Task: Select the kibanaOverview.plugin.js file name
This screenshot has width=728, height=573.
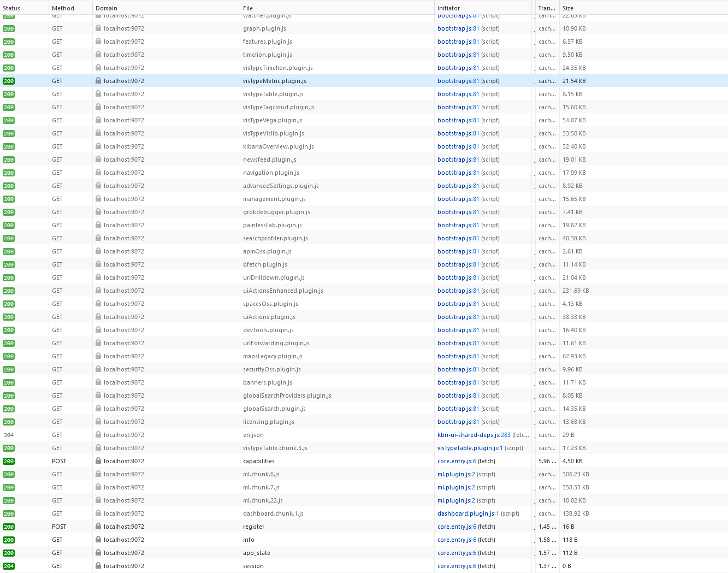Action: point(279,146)
